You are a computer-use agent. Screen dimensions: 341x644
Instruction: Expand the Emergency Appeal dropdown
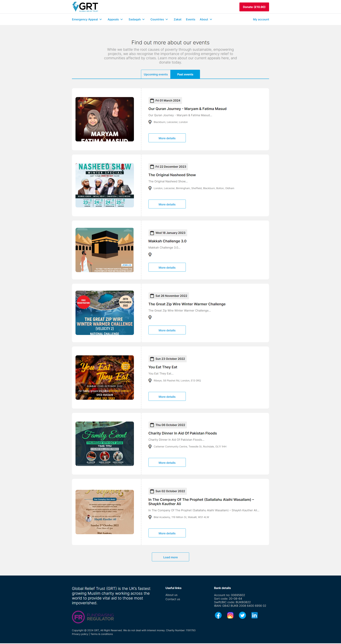[x=87, y=20]
